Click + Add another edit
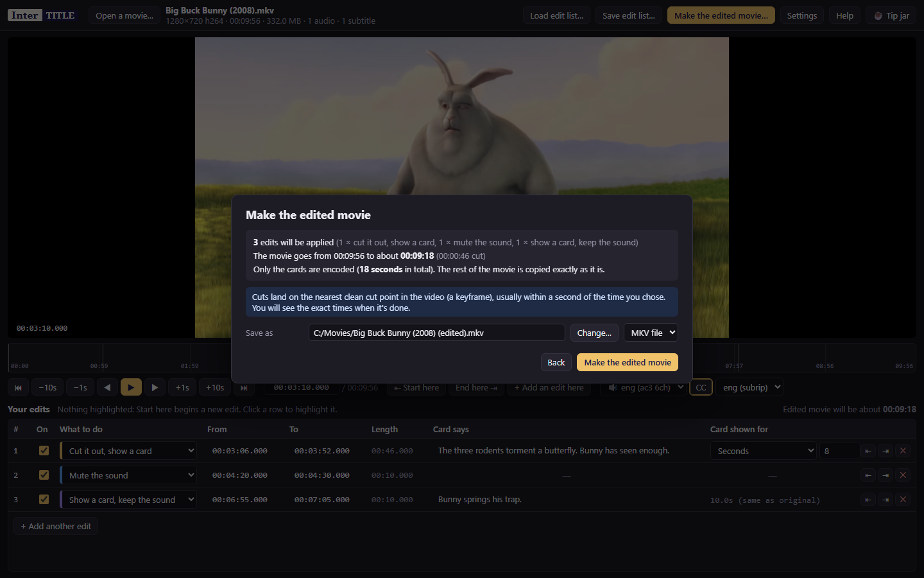Viewport: 924px width, 578px height. pyautogui.click(x=56, y=526)
